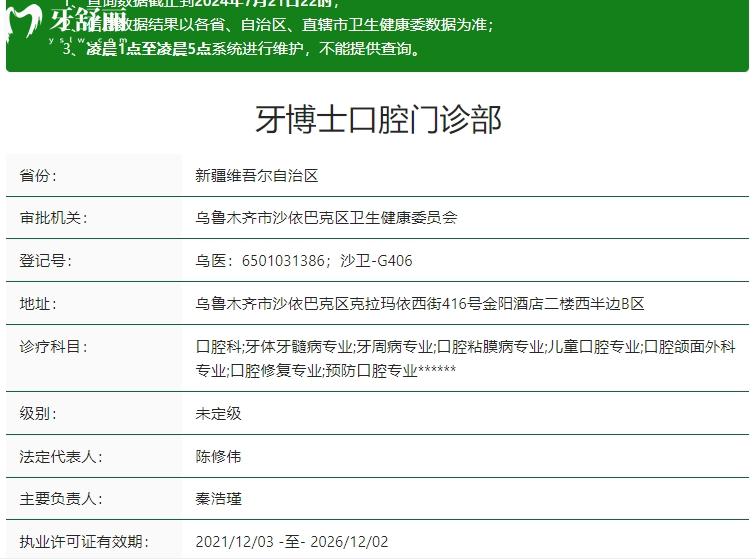The width and height of the screenshot is (756, 560).
Task: Click the label 级别
Action: click(x=38, y=414)
